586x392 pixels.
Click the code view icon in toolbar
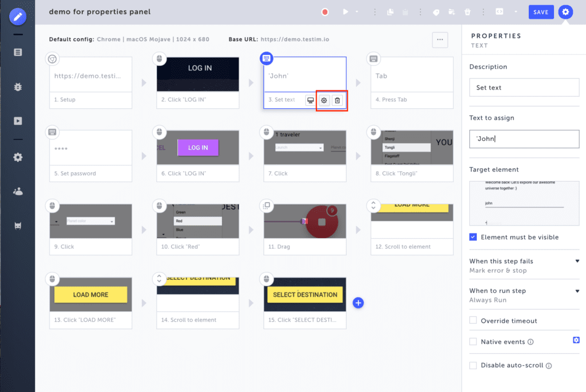point(499,11)
